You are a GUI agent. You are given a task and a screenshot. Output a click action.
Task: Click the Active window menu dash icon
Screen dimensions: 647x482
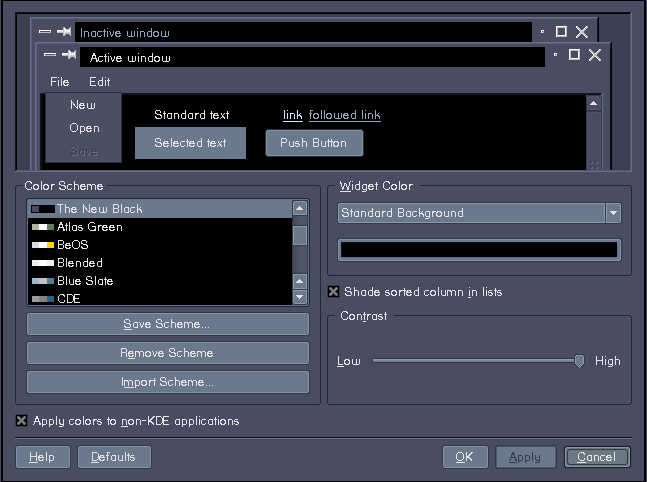[x=50, y=54]
